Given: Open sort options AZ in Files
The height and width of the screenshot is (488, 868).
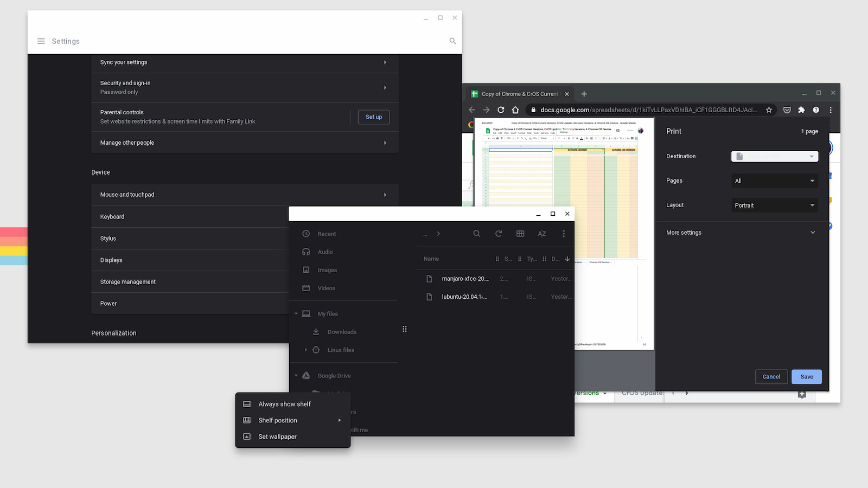Looking at the screenshot, I should [542, 234].
